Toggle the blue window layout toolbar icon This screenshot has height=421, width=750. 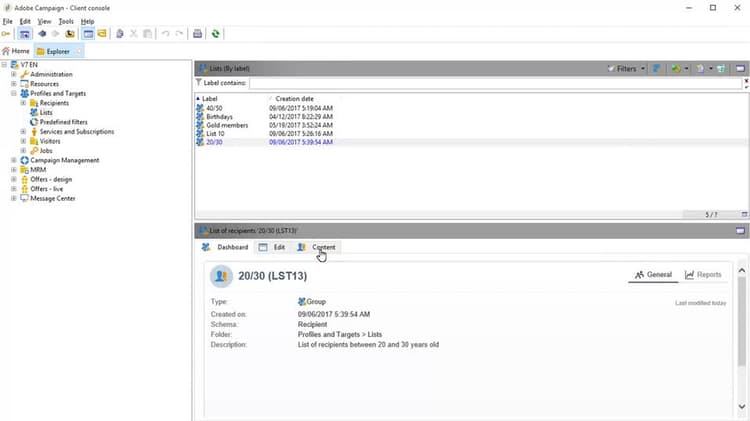click(88, 34)
